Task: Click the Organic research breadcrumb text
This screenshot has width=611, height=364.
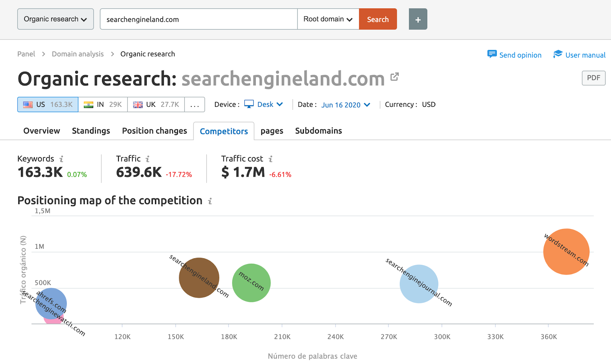Action: (148, 54)
